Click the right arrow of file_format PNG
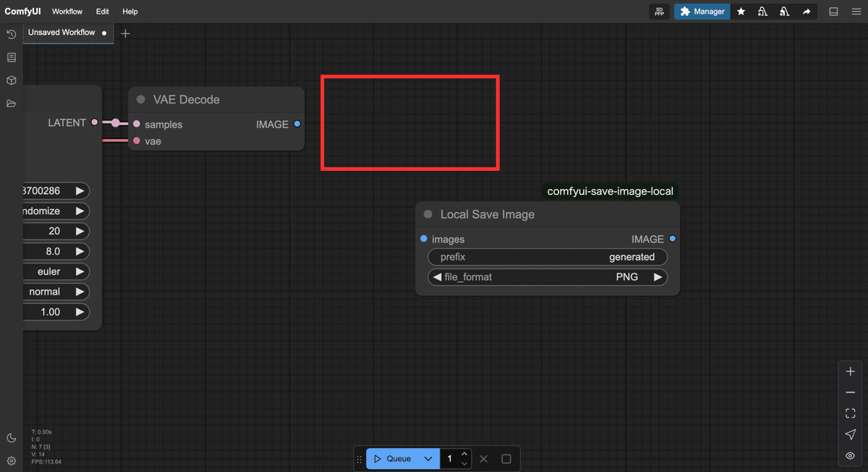This screenshot has width=868, height=472. click(x=658, y=277)
